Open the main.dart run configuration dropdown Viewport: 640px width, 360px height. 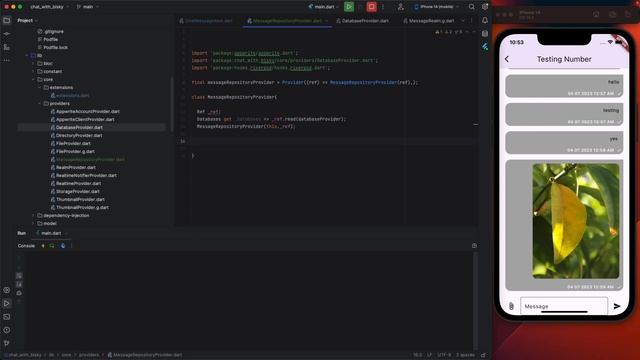click(x=324, y=7)
